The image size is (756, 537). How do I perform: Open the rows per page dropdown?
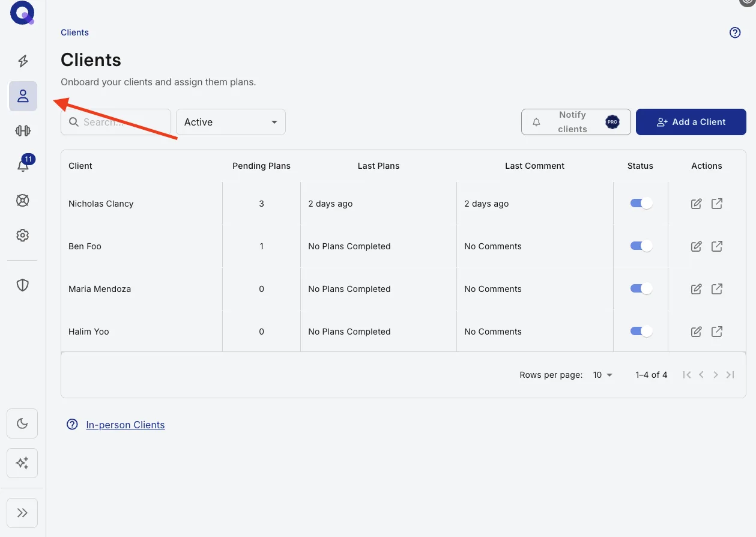[603, 375]
